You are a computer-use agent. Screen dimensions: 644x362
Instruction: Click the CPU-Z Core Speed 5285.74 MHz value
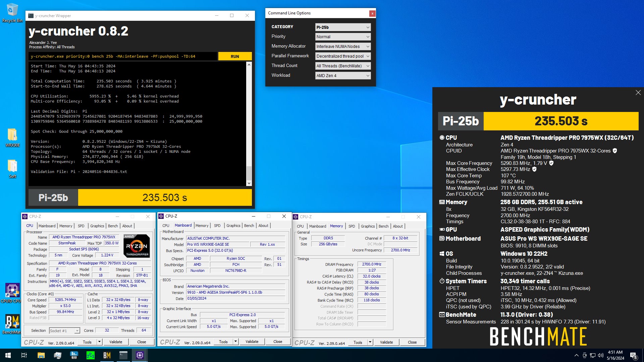tap(66, 300)
